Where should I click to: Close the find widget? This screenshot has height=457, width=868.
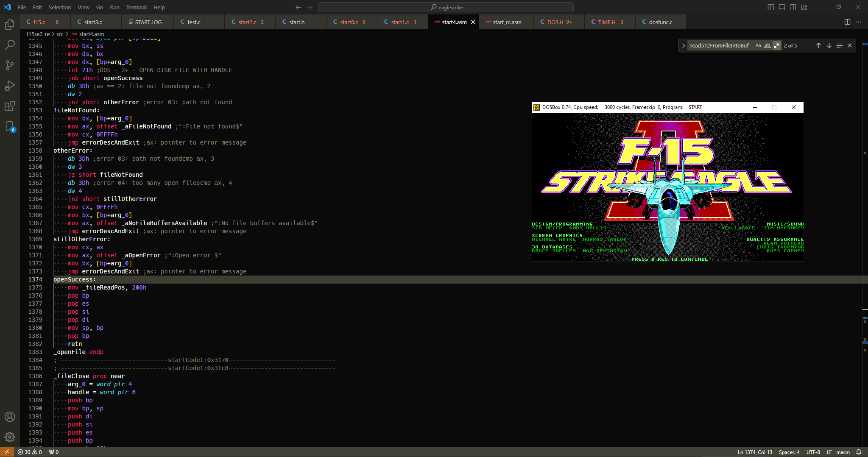850,45
